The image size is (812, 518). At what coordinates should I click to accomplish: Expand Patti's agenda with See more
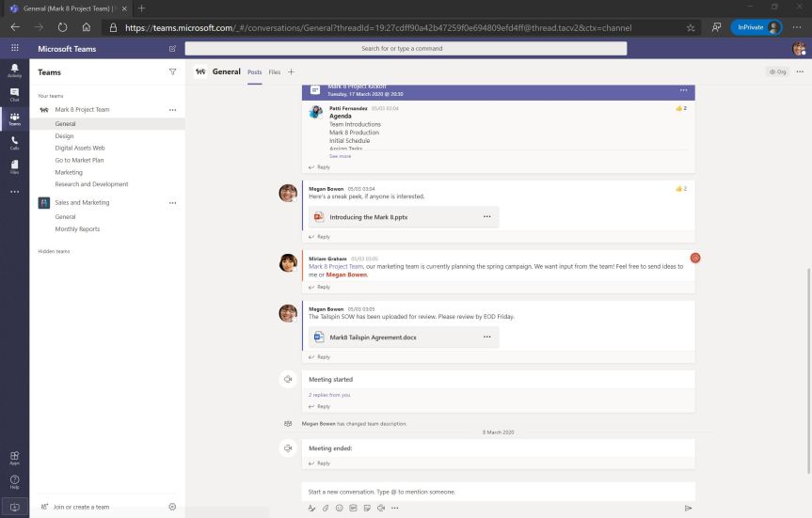tap(340, 156)
